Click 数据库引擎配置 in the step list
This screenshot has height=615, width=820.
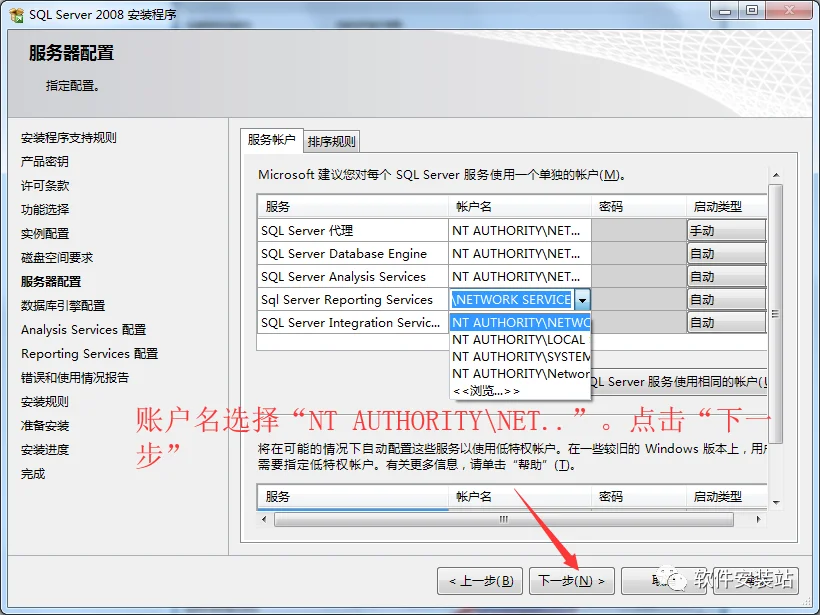click(x=63, y=305)
